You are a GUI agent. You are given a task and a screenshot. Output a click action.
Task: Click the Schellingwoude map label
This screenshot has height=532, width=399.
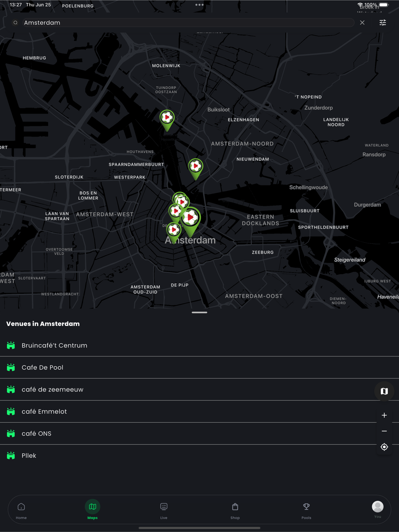tap(309, 187)
